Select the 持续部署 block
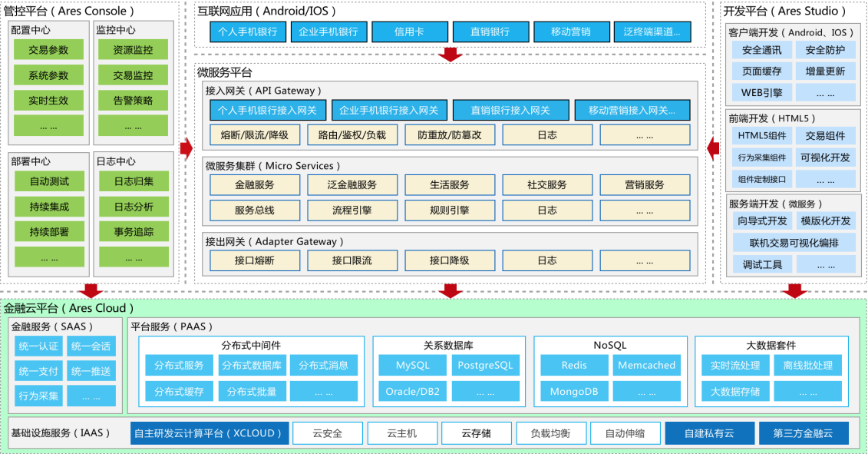 point(49,232)
